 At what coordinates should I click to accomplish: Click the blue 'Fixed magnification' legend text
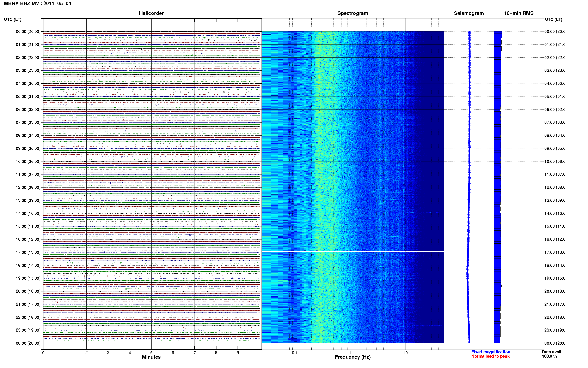491,352
